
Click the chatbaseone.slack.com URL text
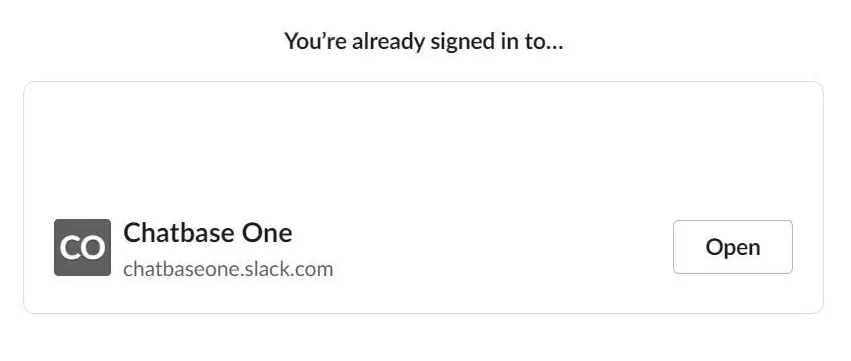(228, 269)
